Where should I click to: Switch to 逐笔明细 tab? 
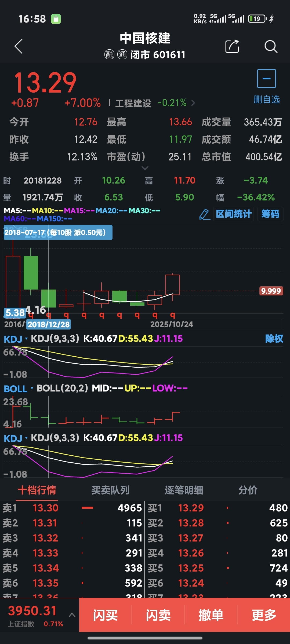184,490
